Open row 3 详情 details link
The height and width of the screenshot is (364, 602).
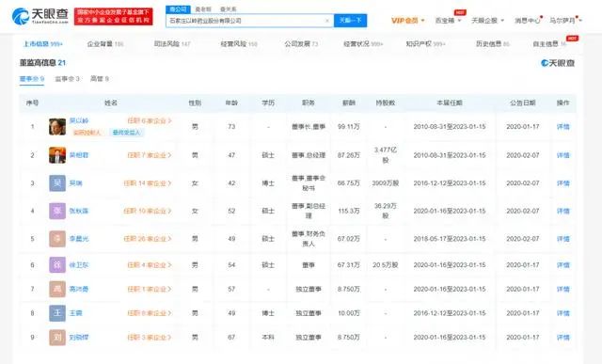coord(562,183)
